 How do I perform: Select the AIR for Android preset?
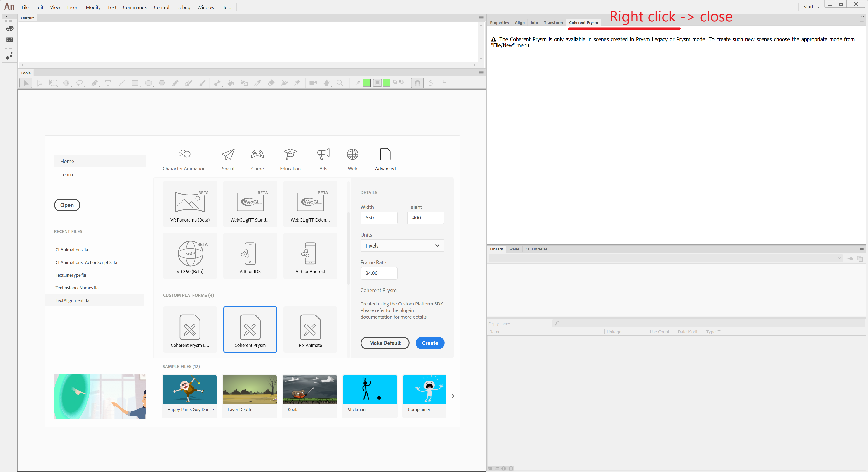coord(310,256)
